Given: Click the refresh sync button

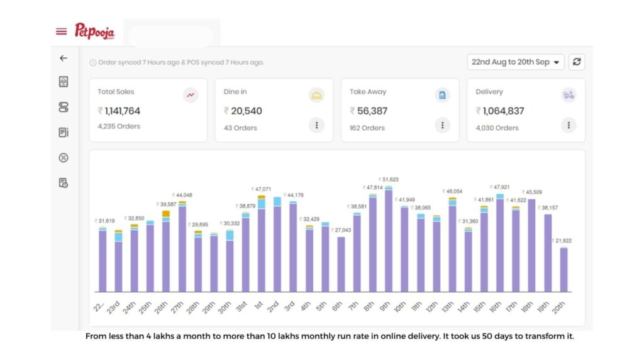Looking at the screenshot, I should click(577, 62).
